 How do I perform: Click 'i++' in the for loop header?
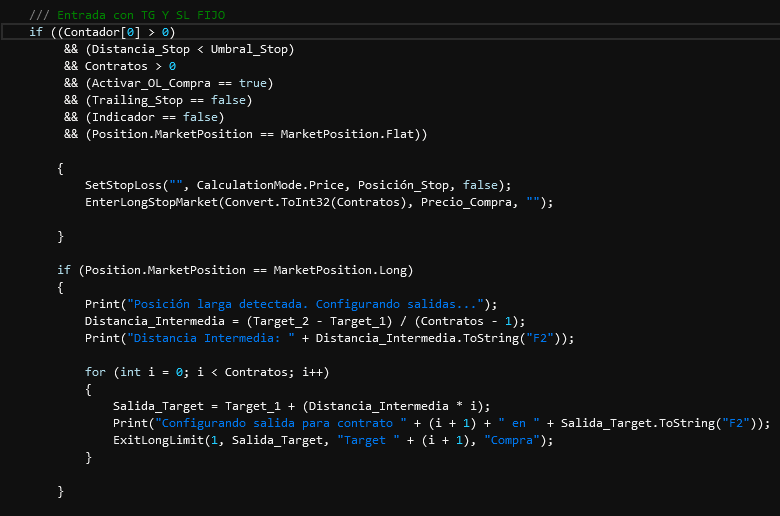coord(312,372)
